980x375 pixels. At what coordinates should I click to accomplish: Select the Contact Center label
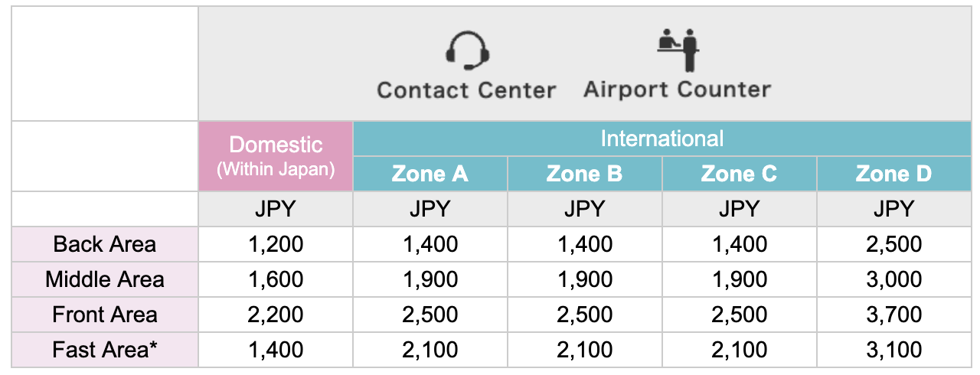click(466, 90)
